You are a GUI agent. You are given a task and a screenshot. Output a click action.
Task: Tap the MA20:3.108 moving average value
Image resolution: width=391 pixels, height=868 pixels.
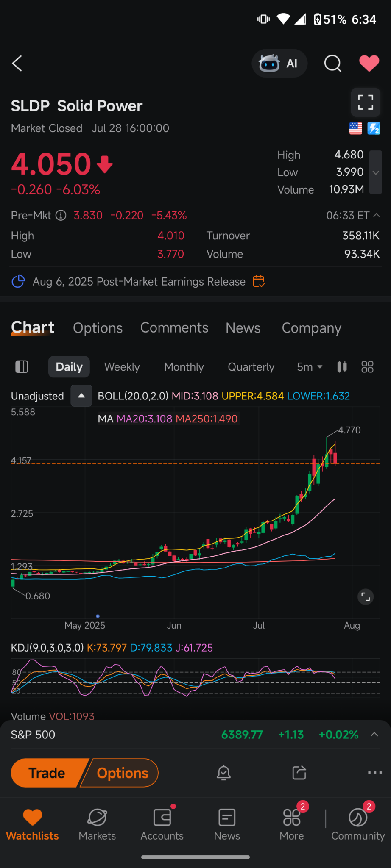pyautogui.click(x=144, y=419)
